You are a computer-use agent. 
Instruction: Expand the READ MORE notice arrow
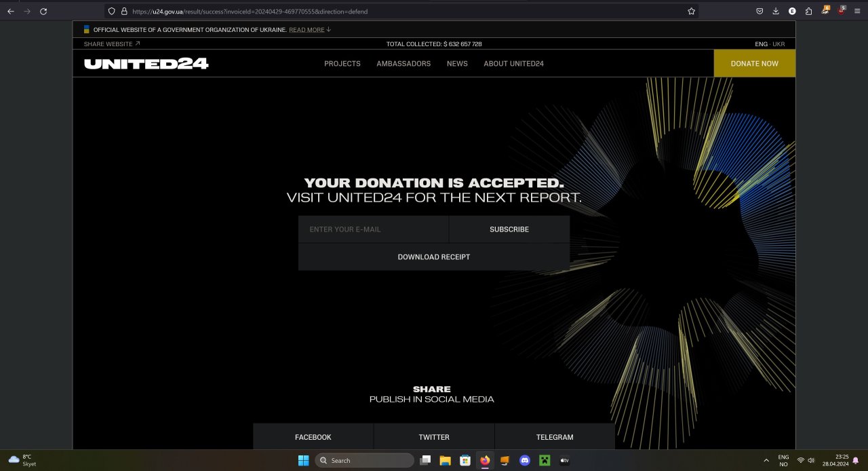pos(328,29)
